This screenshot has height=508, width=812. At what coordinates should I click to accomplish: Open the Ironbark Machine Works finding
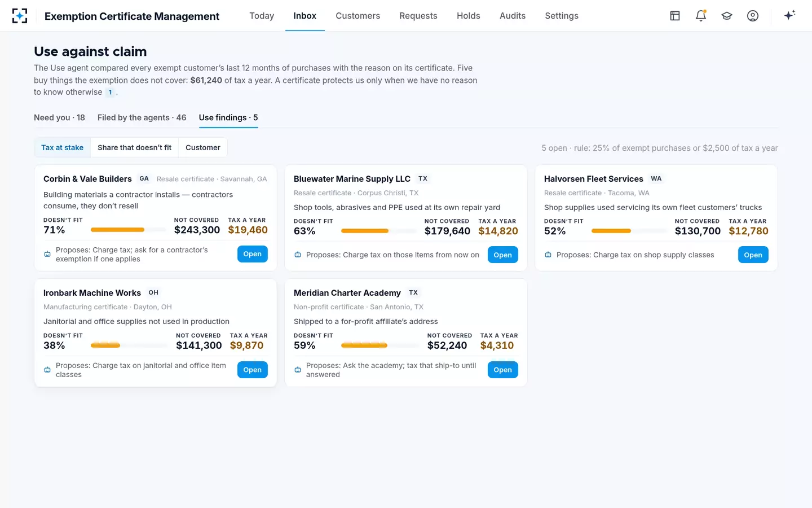point(253,370)
